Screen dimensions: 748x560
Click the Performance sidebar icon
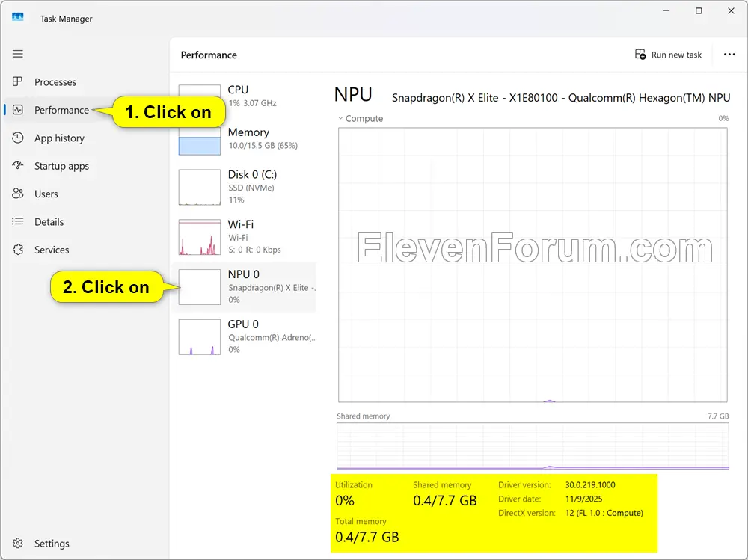(x=18, y=110)
